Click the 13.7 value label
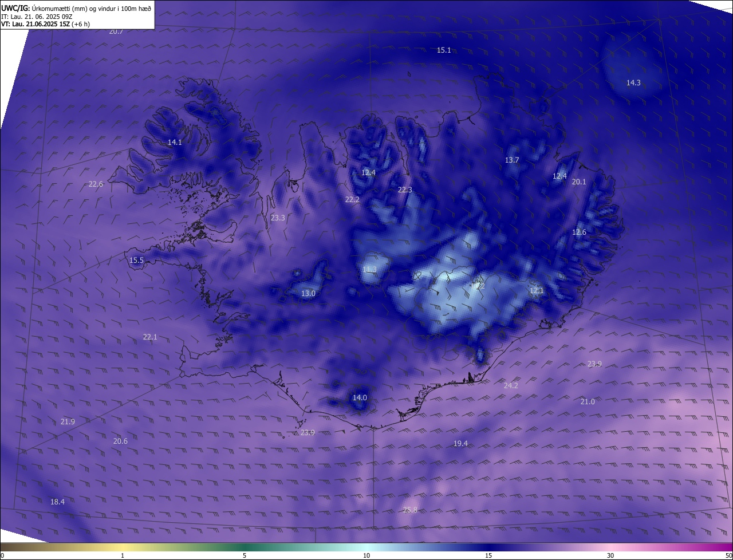This screenshot has width=733, height=560. tap(512, 160)
